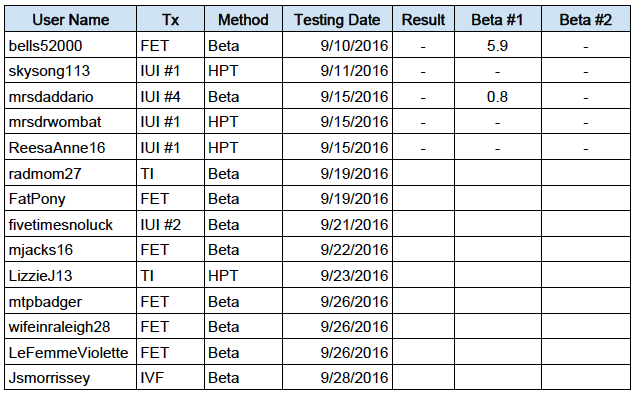This screenshot has height=396, width=637.
Task: Select the Beta #1 column header
Action: (x=498, y=19)
